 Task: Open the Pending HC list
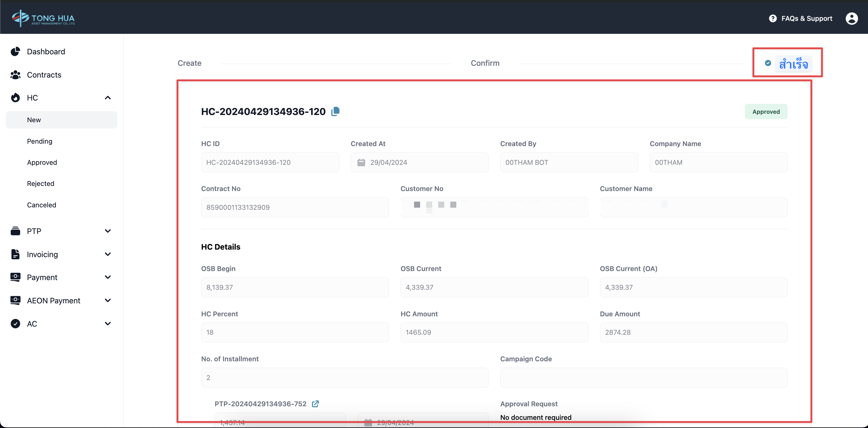tap(40, 141)
